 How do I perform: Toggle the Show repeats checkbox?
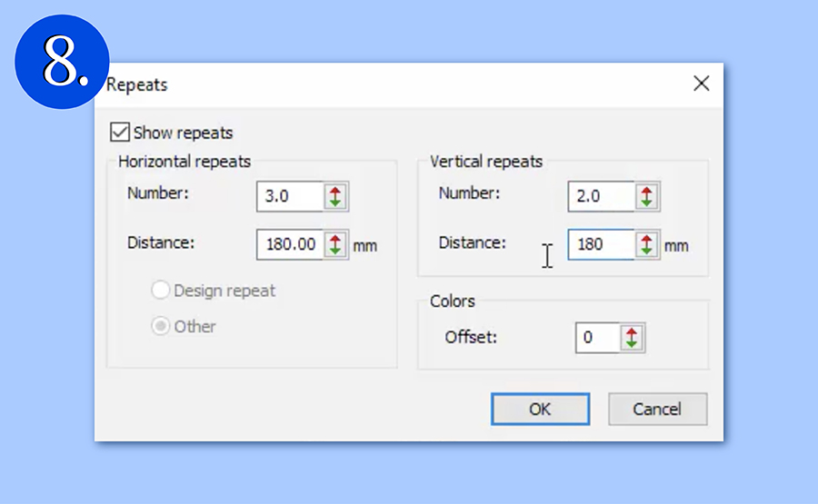tap(119, 133)
